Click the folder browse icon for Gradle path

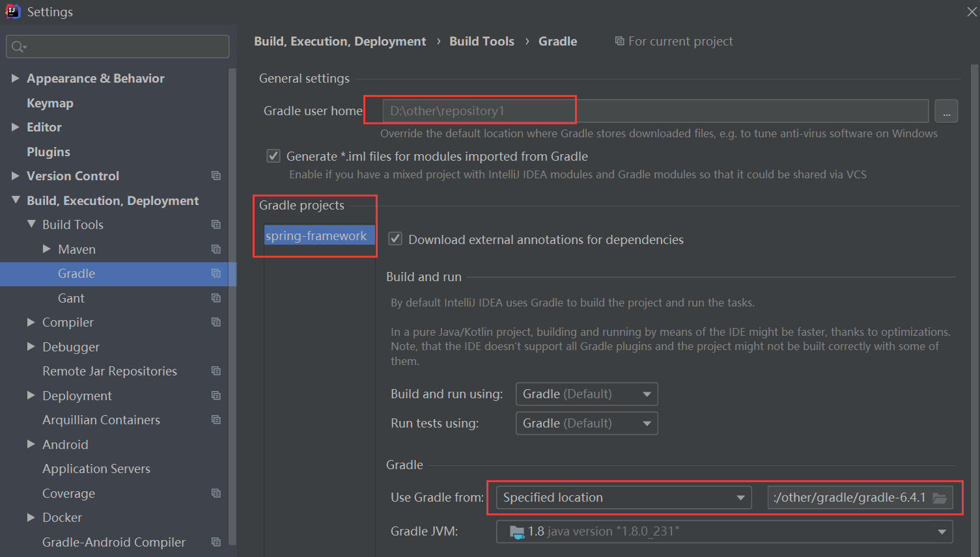coord(940,498)
